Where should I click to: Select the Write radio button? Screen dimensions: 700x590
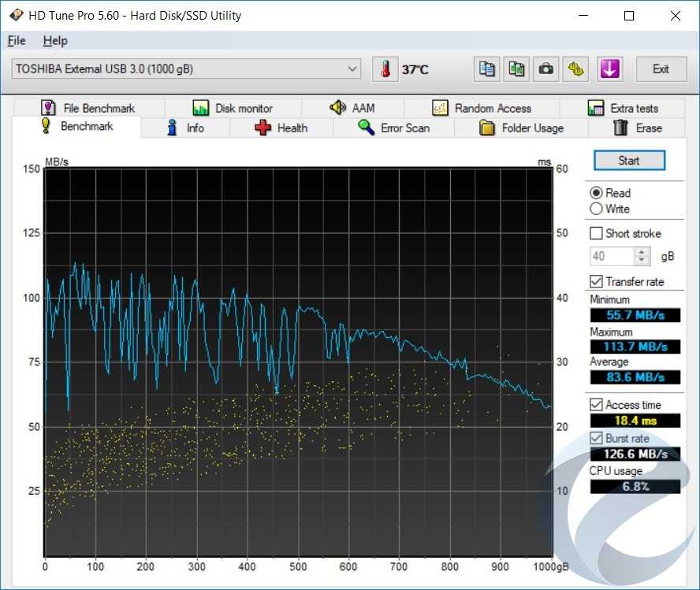(x=597, y=209)
